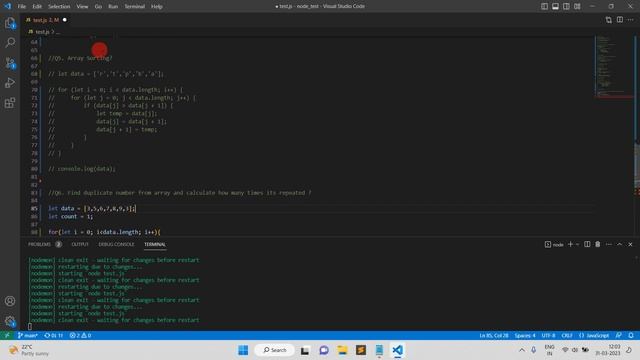Open the Run and Debug view

pyautogui.click(x=10, y=83)
